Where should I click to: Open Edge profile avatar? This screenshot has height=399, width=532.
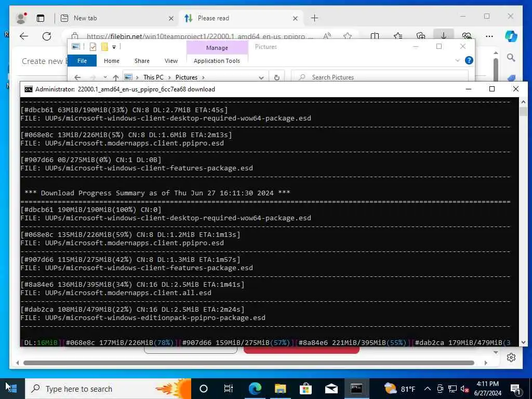21,18
